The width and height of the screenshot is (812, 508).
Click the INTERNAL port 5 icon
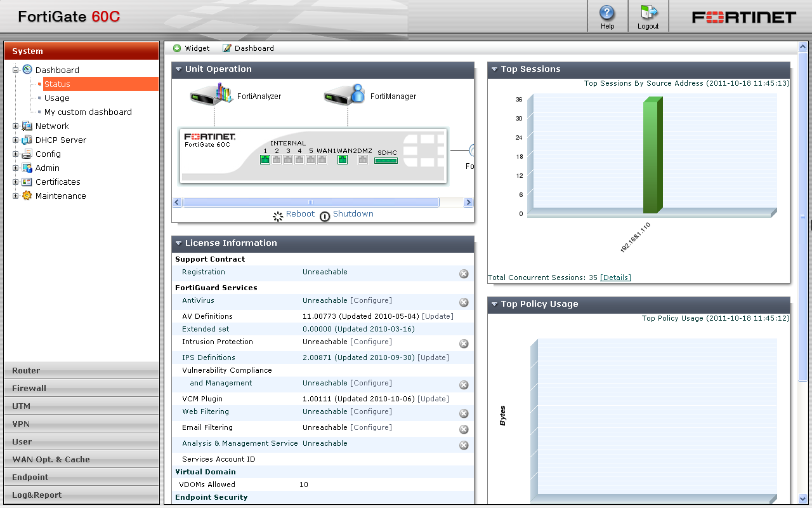pos(311,160)
